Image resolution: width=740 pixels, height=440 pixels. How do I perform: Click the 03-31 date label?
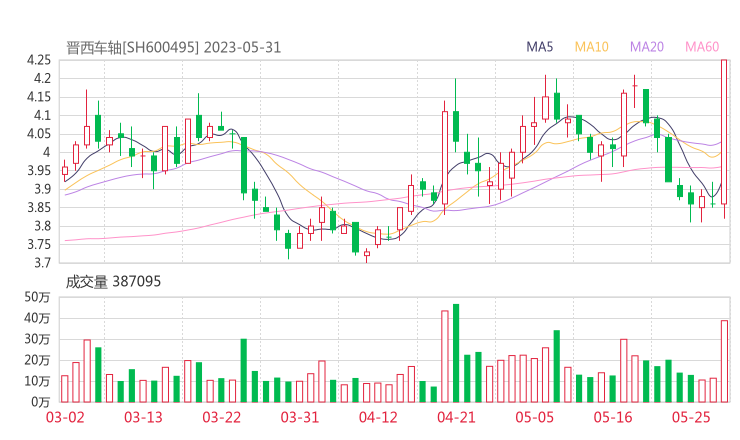(300, 417)
